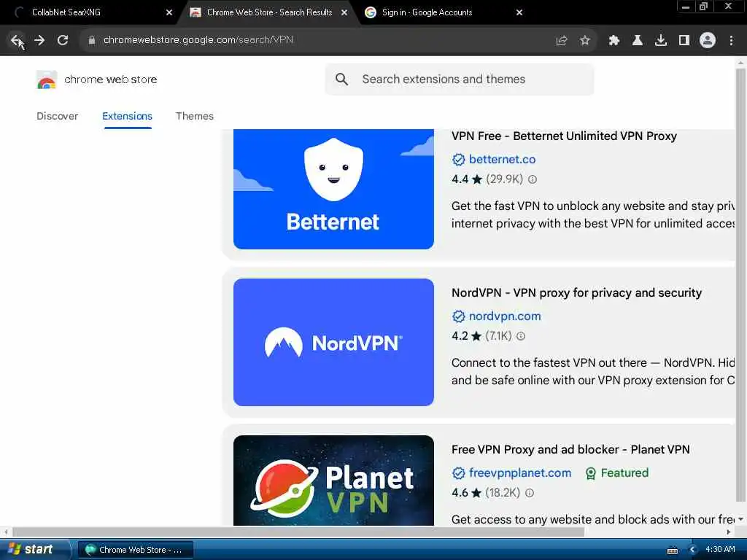Show the Downloads tray icon
Screen dimensions: 747x560
click(x=661, y=41)
